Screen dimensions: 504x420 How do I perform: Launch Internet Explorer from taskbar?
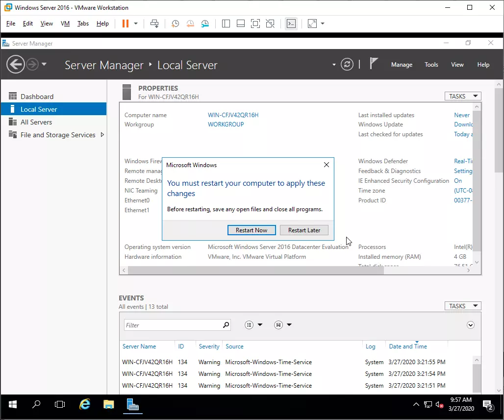click(x=85, y=405)
